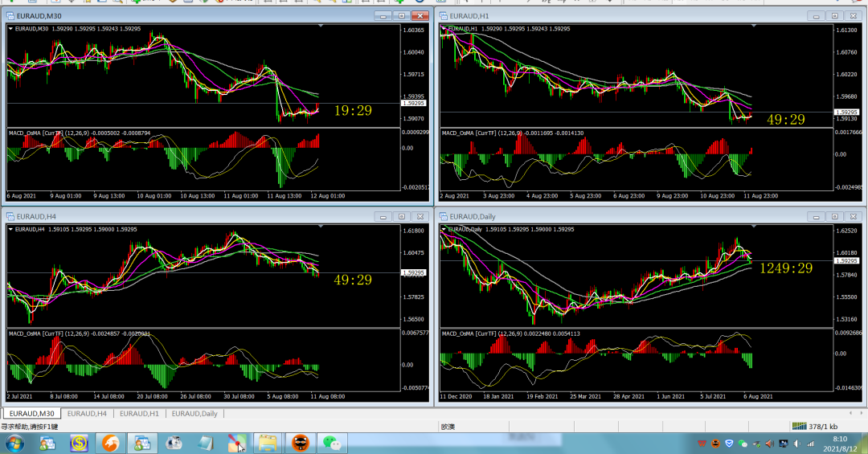Switch to the EURAUD,H1 chart tab
Screen dimensions: 868x454
[x=139, y=414]
